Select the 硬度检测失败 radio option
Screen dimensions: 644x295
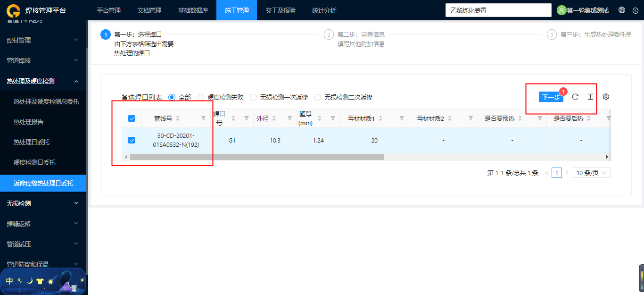(221, 97)
